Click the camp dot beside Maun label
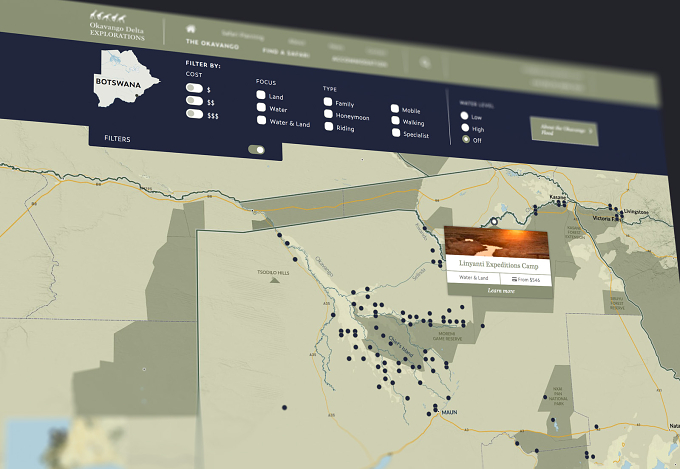The image size is (680, 469). (436, 410)
